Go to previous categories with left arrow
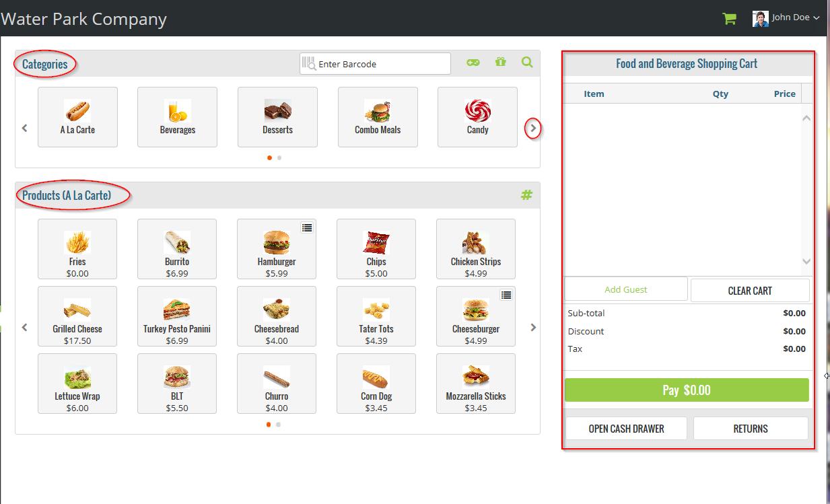The height and width of the screenshot is (504, 830). (x=25, y=128)
